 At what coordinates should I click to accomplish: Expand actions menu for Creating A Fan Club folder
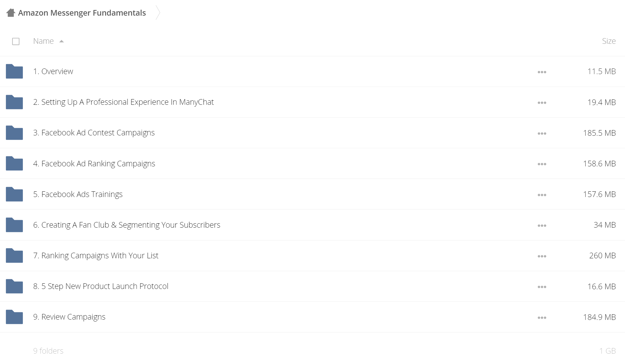[x=542, y=225]
